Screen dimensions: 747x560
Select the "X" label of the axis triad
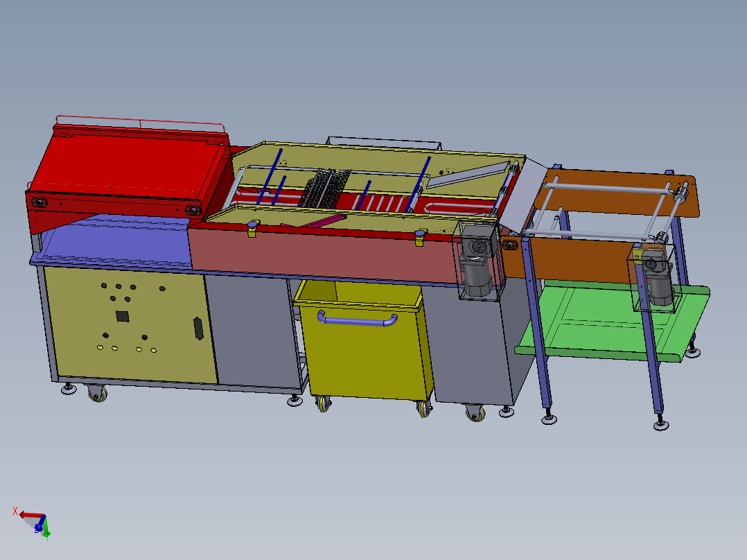pyautogui.click(x=15, y=511)
